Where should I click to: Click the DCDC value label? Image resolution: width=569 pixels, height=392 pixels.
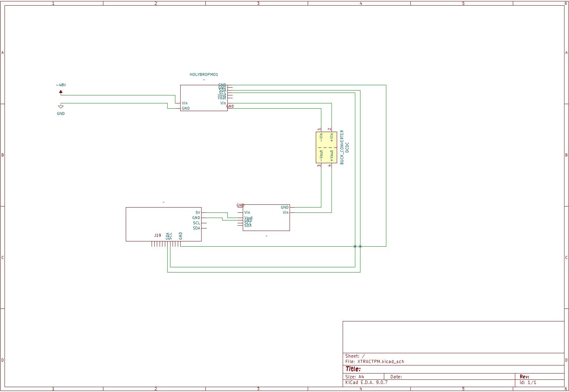click(x=347, y=147)
